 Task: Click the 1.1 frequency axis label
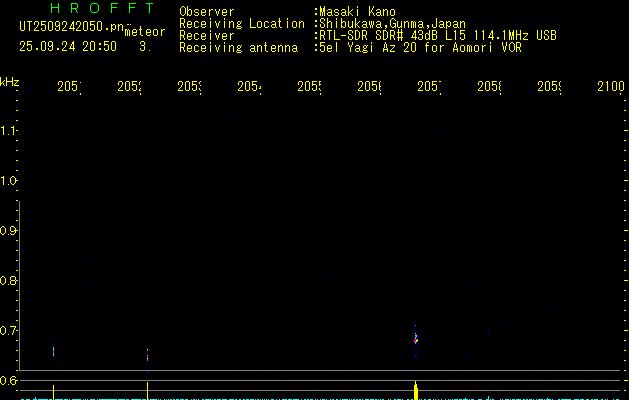[x=8, y=131]
